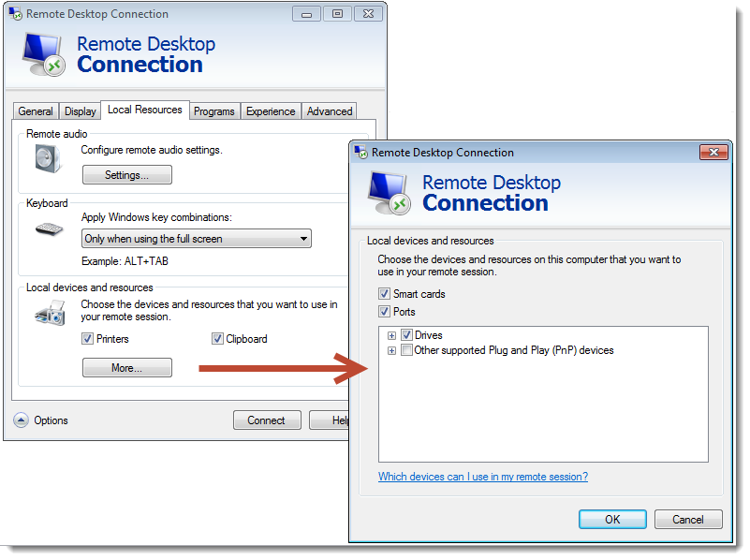Click the Remote Desktop logo in the devices dialog
This screenshot has width=750, height=560.
388,193
